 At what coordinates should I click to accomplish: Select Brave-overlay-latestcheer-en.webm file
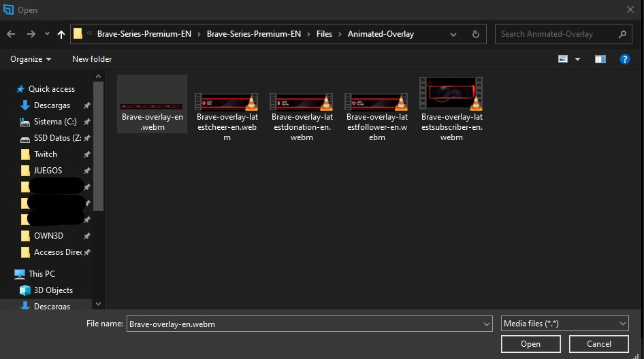point(227,103)
